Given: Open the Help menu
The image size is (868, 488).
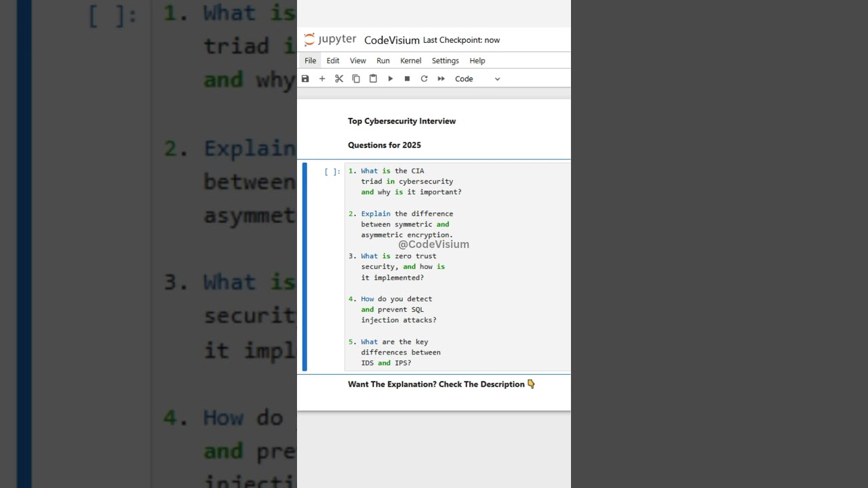Looking at the screenshot, I should pyautogui.click(x=477, y=60).
